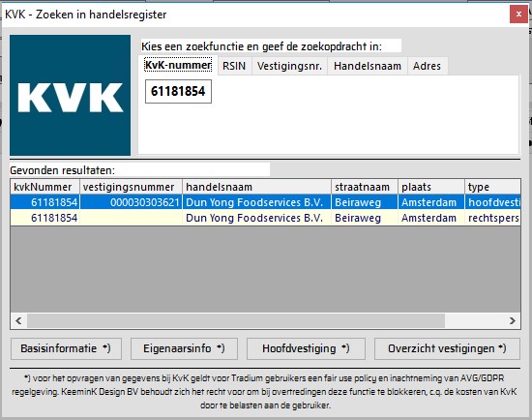The width and height of the screenshot is (532, 420).
Task: Sort results by kvkNummer column header
Action: click(45, 187)
